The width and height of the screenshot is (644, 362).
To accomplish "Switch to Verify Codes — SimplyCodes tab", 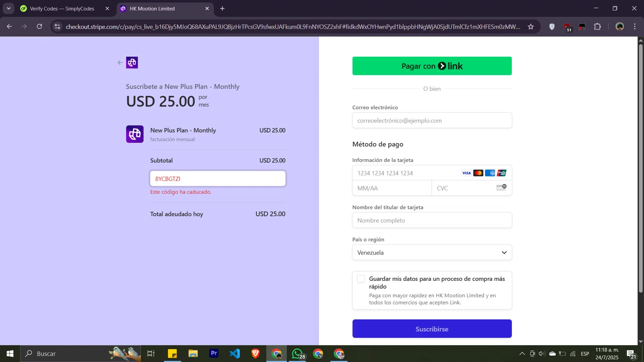I will pos(62,9).
